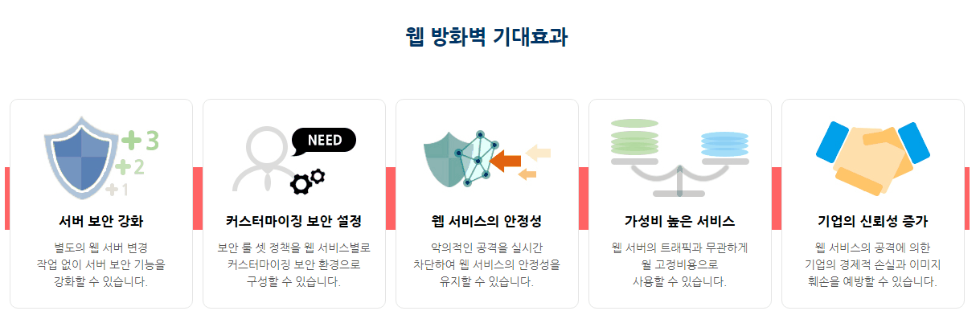Select the 서버 보안 강화 card title
Image resolution: width=980 pixels, height=315 pixels.
[x=101, y=220]
